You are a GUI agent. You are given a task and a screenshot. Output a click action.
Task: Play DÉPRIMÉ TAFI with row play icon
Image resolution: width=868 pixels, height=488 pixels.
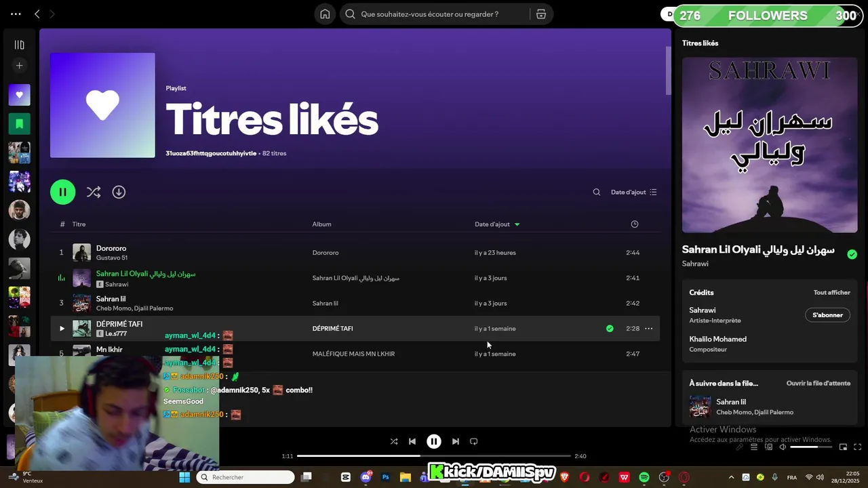pyautogui.click(x=62, y=329)
